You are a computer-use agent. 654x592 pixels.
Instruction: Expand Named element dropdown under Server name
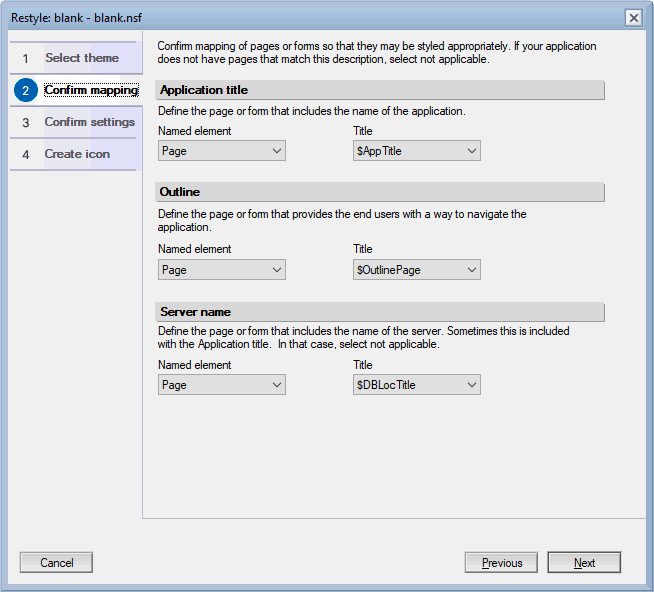[221, 384]
